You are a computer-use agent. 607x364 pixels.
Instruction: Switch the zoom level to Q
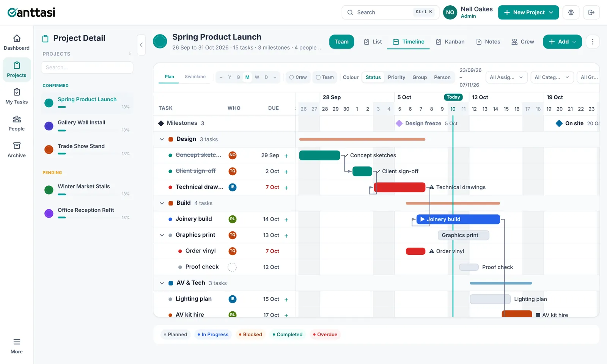pos(238,77)
